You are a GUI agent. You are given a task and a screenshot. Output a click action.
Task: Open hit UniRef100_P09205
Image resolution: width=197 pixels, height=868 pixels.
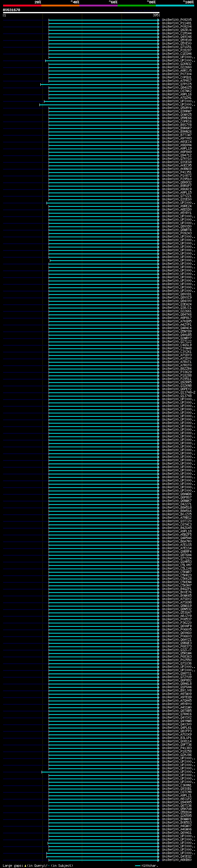click(x=176, y=20)
